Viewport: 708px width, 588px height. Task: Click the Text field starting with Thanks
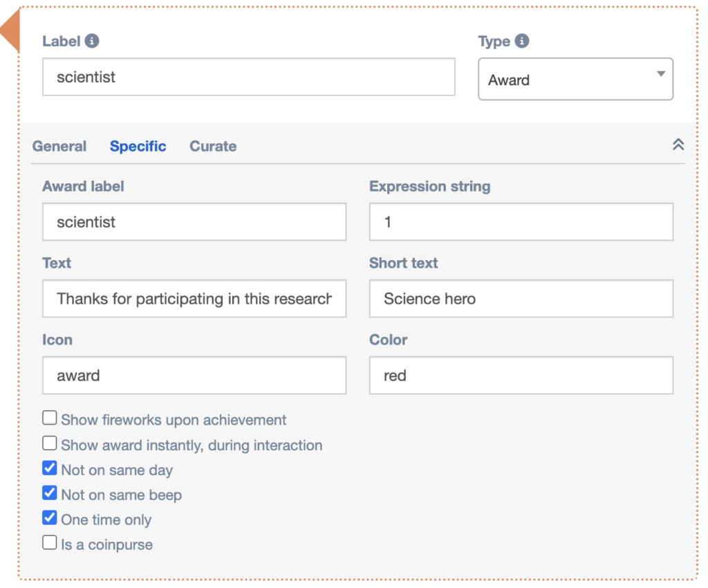tap(194, 299)
